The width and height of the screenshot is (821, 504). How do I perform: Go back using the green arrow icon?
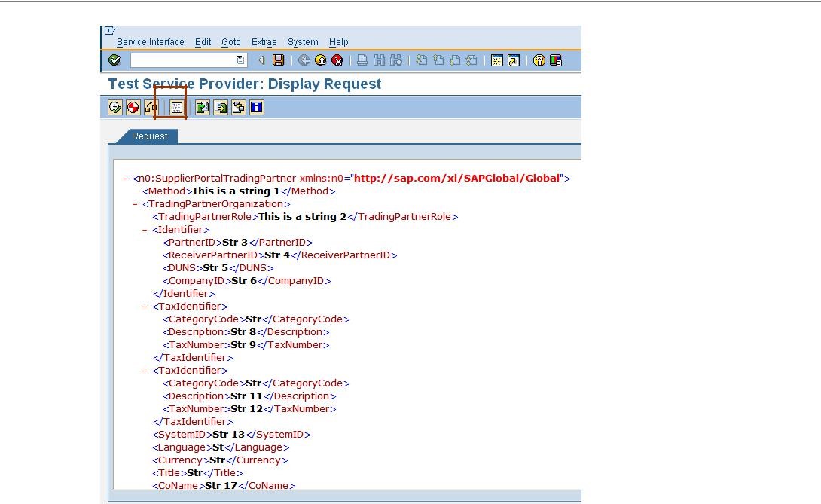pos(304,60)
